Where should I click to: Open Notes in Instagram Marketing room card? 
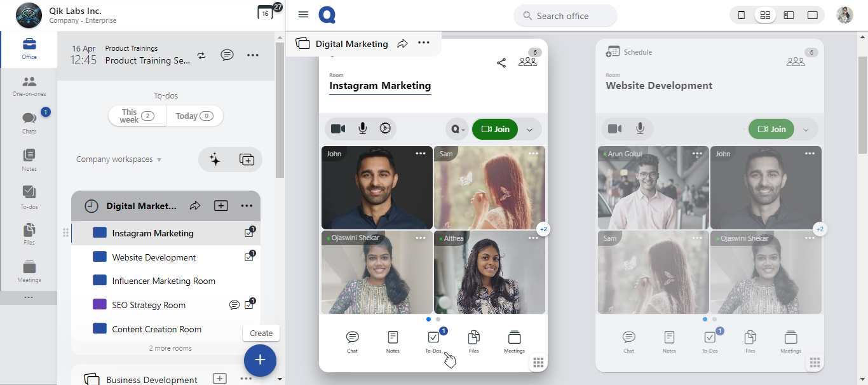coord(393,342)
